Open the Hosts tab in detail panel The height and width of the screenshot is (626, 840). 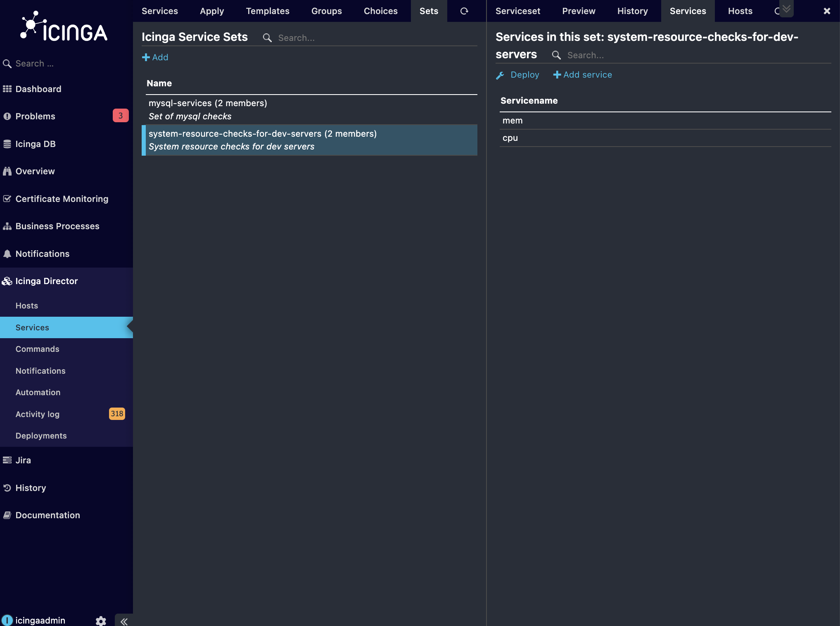[x=740, y=11]
